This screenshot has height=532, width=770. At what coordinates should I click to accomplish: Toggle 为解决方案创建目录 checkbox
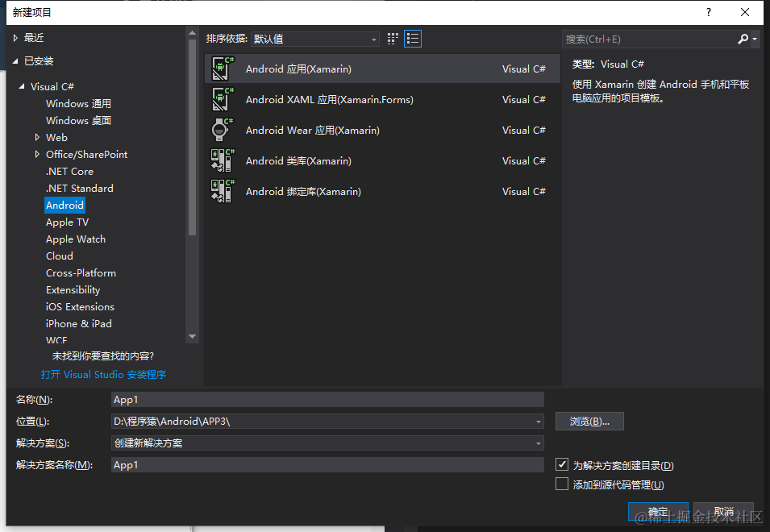562,464
